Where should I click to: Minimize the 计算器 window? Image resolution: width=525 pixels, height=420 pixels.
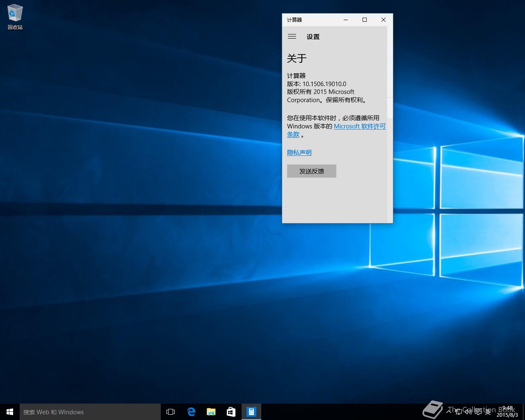coord(346,20)
